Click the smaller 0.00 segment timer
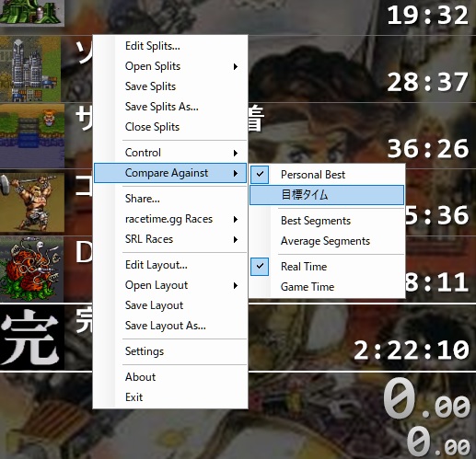 coord(438,441)
